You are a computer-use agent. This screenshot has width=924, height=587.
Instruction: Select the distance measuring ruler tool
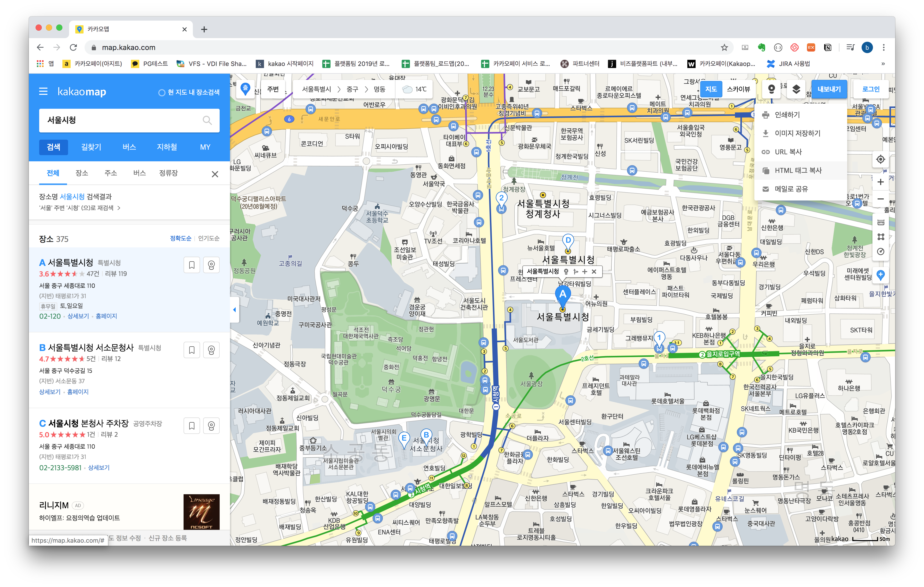pos(880,223)
